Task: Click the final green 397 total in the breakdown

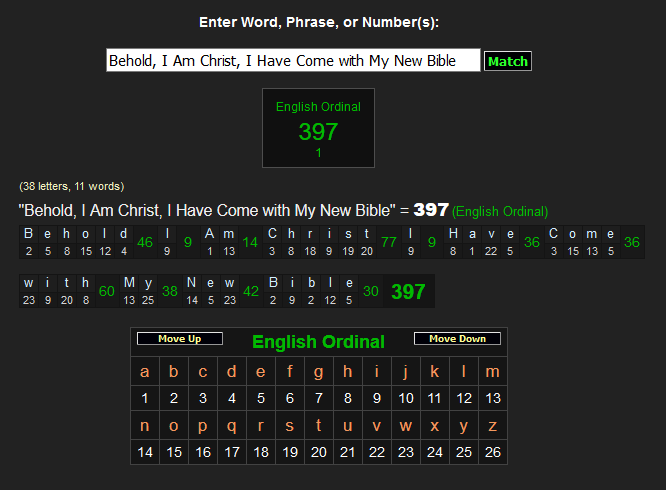Action: point(408,292)
